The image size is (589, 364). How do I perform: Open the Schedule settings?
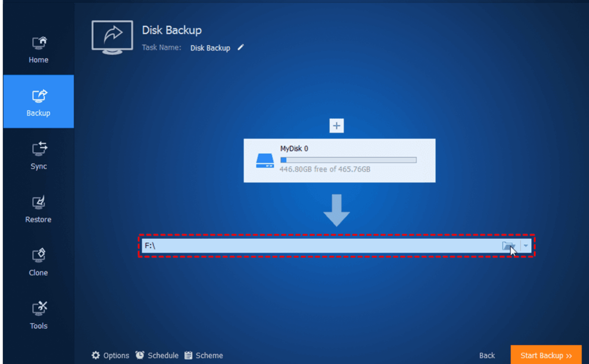pos(157,356)
